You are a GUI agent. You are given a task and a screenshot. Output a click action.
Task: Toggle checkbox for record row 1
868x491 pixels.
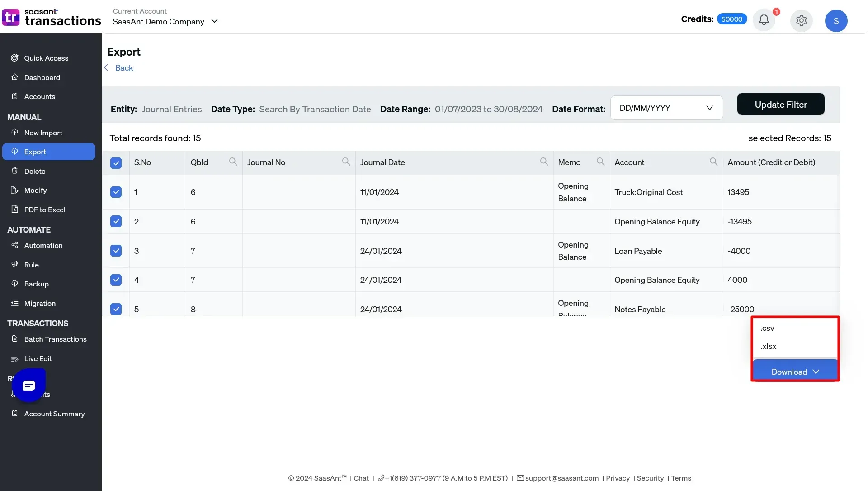(116, 192)
